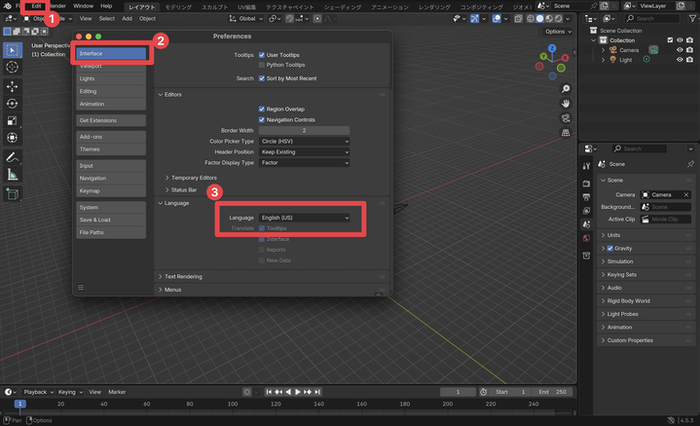Click the zoom magnifier icon in viewport
The image size is (700, 426).
pos(565,88)
